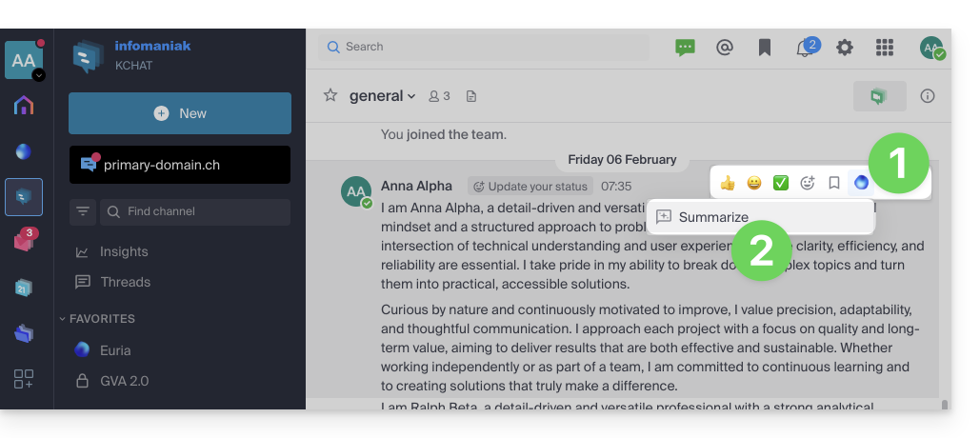
Task: Select Summarize from the popup menu
Action: [712, 217]
